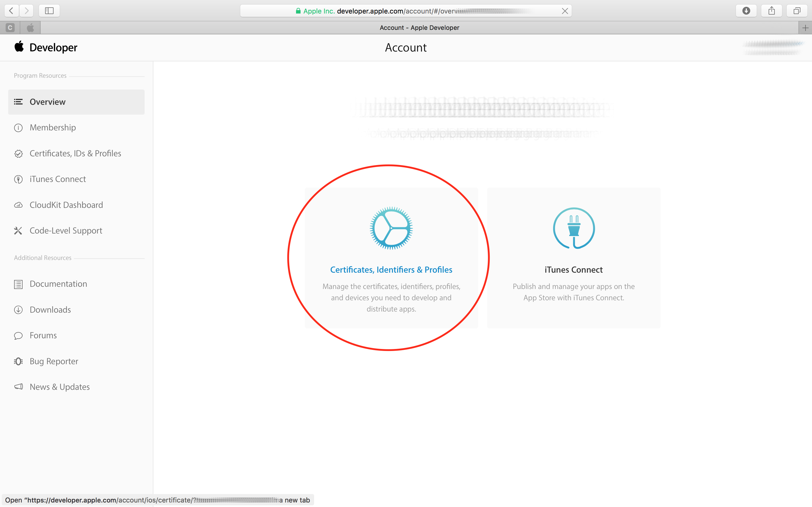This screenshot has width=812, height=507.
Task: Select the pinned Apple logo tab
Action: point(30,28)
